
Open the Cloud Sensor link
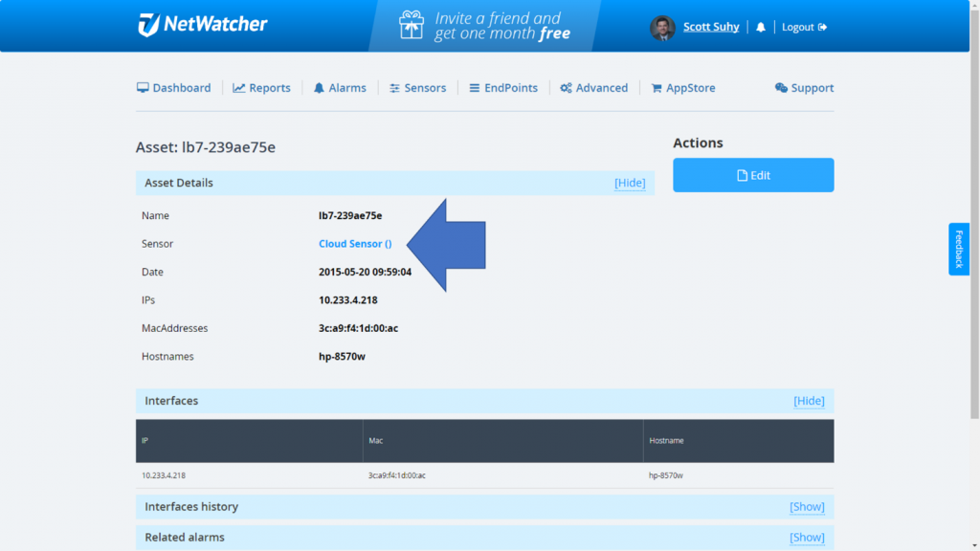pyautogui.click(x=355, y=244)
